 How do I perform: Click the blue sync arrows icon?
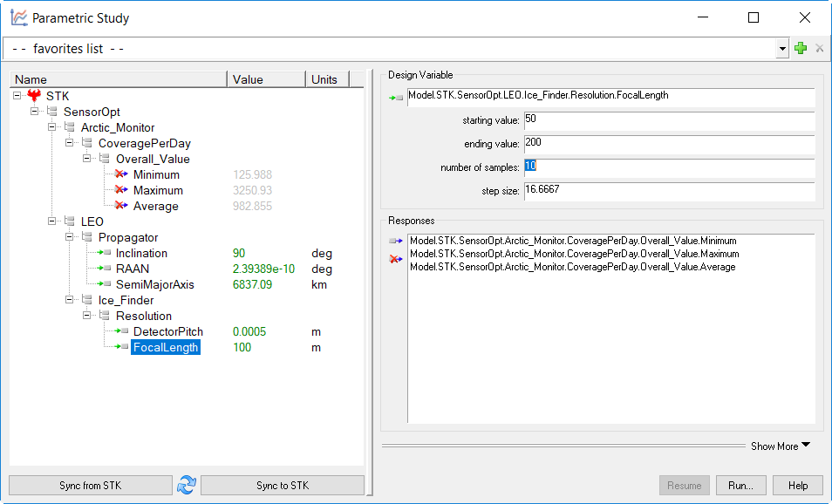[186, 486]
